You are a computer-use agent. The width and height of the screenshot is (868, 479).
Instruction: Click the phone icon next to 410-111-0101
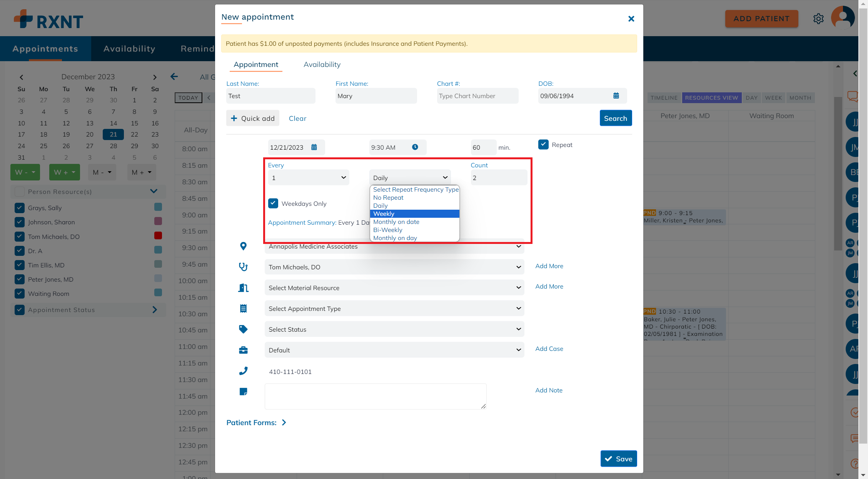(243, 371)
